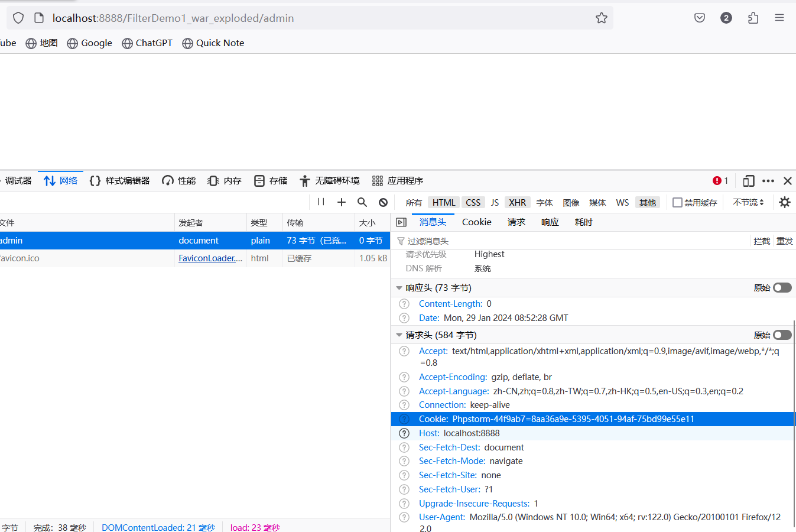Image resolution: width=796 pixels, height=532 pixels.
Task: Toggle the CSS request filter
Action: click(473, 202)
